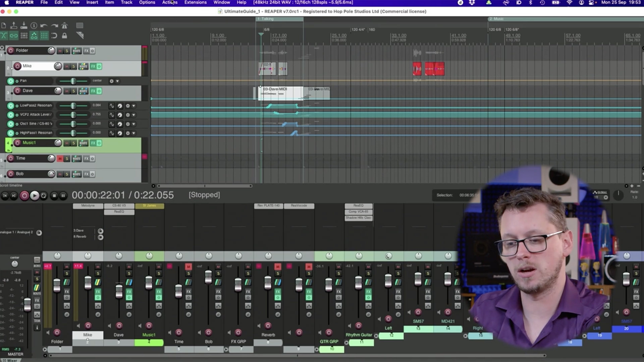Open the Actions menu

[169, 2]
